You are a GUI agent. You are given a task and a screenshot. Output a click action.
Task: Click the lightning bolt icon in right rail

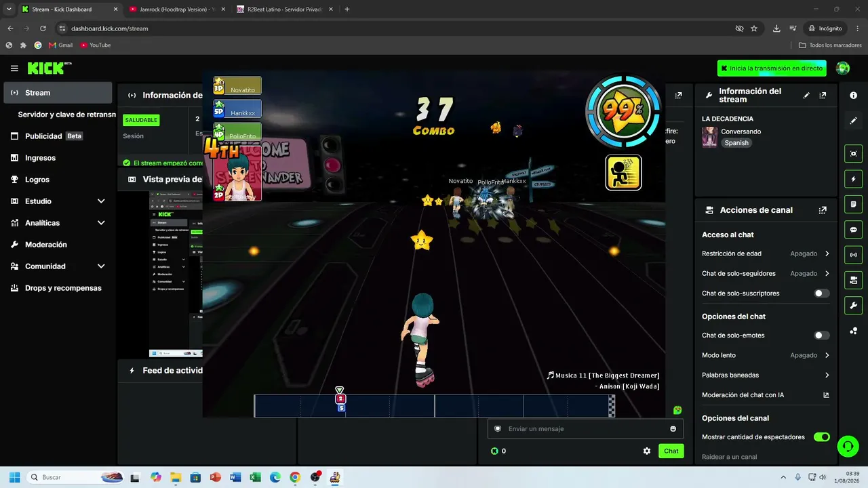(853, 179)
